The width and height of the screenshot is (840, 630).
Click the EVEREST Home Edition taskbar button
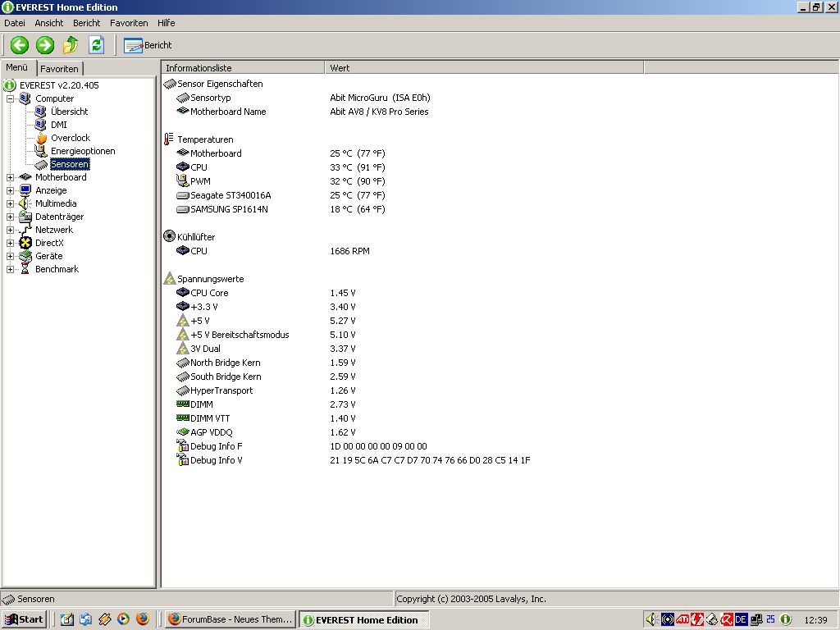point(363,620)
